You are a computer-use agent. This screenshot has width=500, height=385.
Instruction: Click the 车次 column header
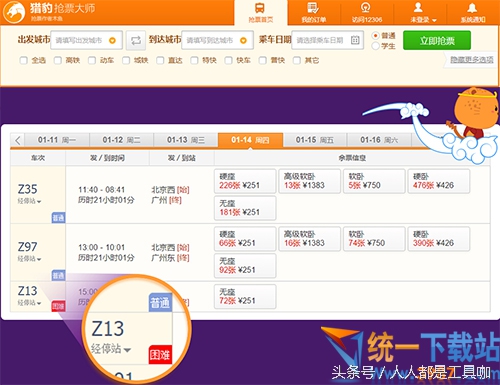[x=38, y=158]
